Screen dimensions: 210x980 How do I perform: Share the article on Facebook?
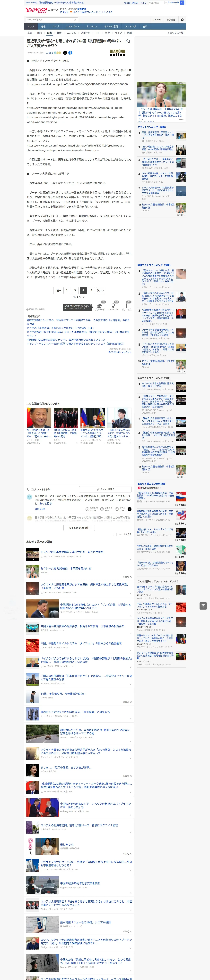tap(70, 53)
